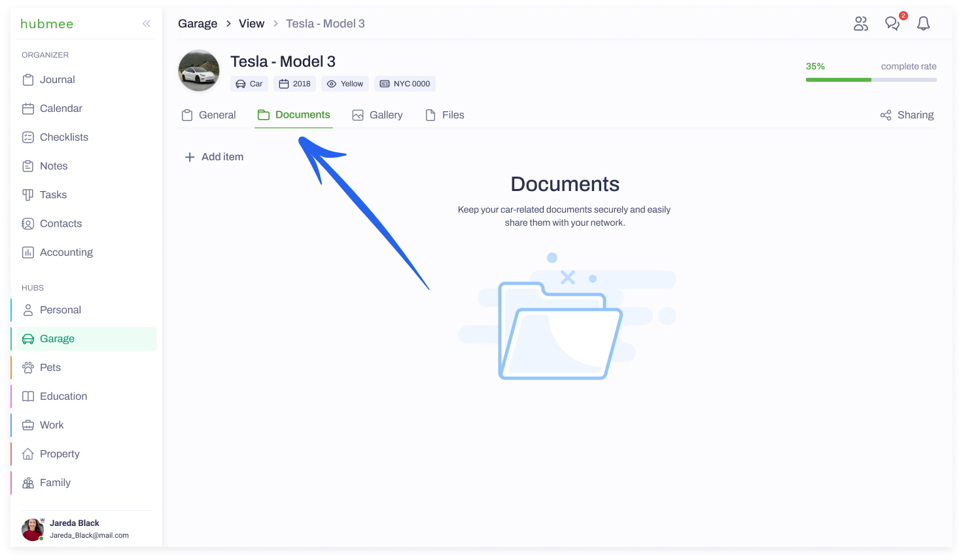Switch to the Personal hub
This screenshot has height=560, width=963.
86,310
